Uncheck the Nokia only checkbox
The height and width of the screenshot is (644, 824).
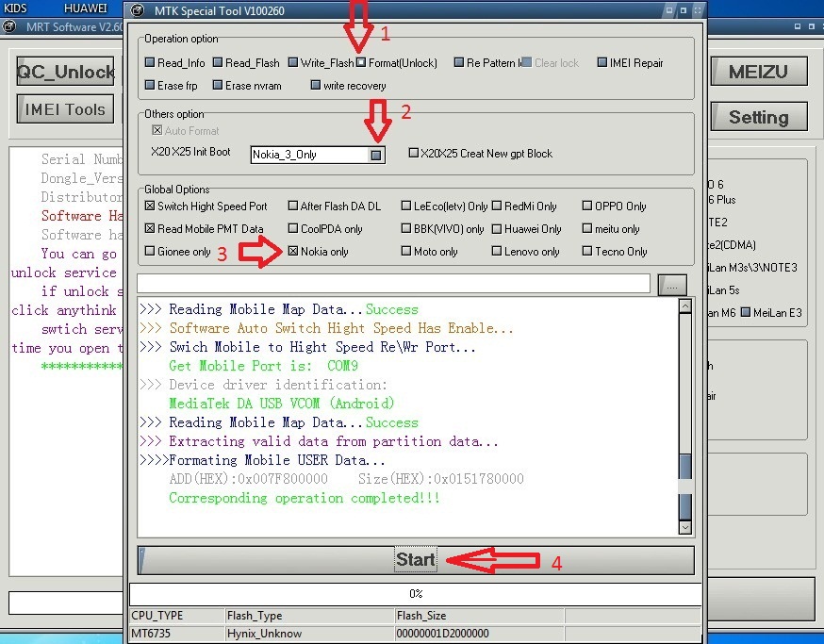293,252
